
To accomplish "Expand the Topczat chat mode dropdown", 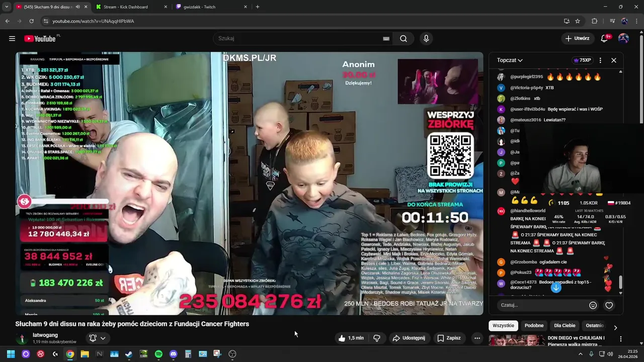I will click(510, 60).
